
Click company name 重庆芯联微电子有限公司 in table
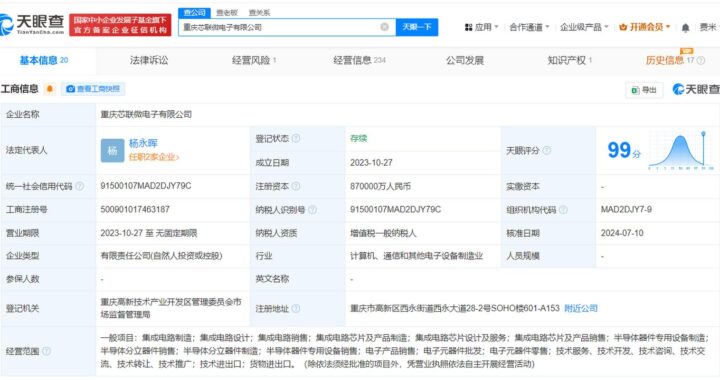[146, 114]
